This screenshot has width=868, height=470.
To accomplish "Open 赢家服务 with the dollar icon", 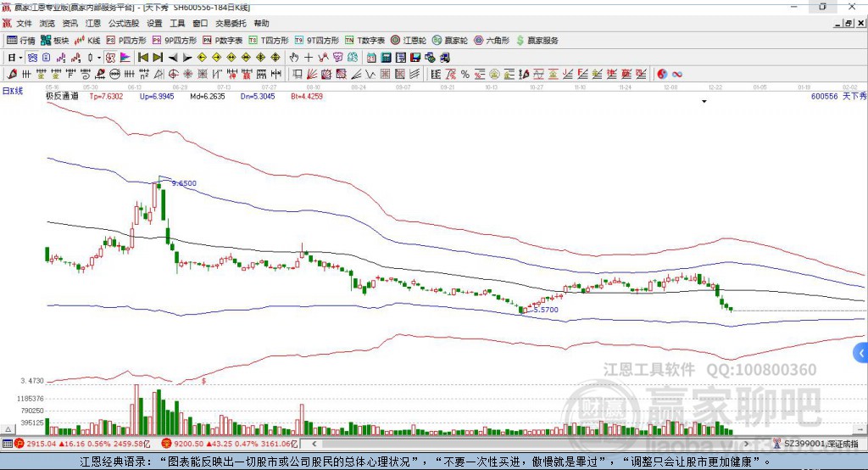I will pyautogui.click(x=537, y=41).
